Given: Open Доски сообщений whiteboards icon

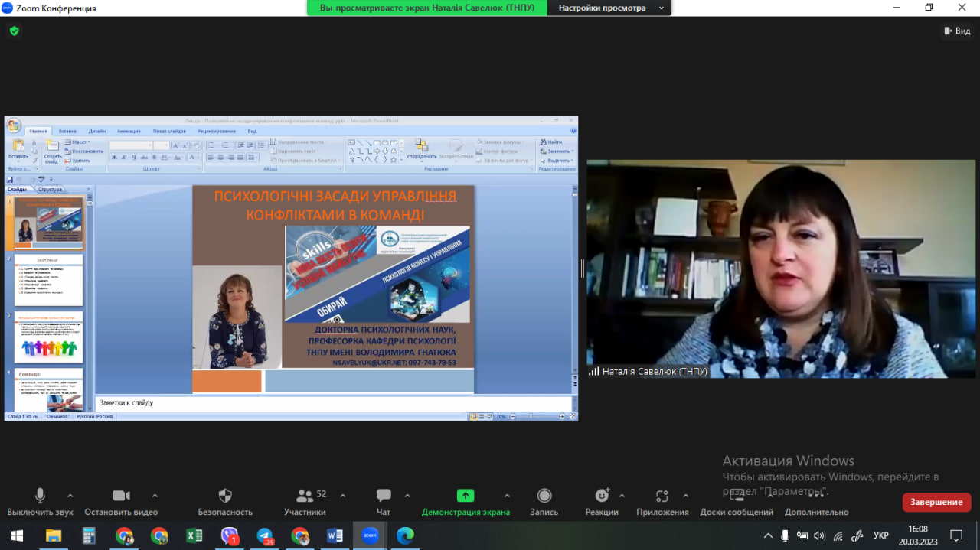Looking at the screenshot, I should tap(737, 496).
